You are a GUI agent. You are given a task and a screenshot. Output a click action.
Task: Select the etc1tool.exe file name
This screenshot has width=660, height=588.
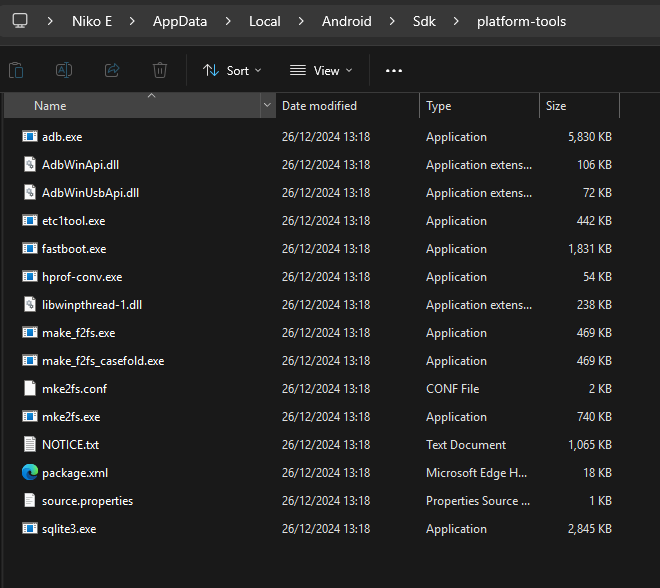pyautogui.click(x=73, y=221)
